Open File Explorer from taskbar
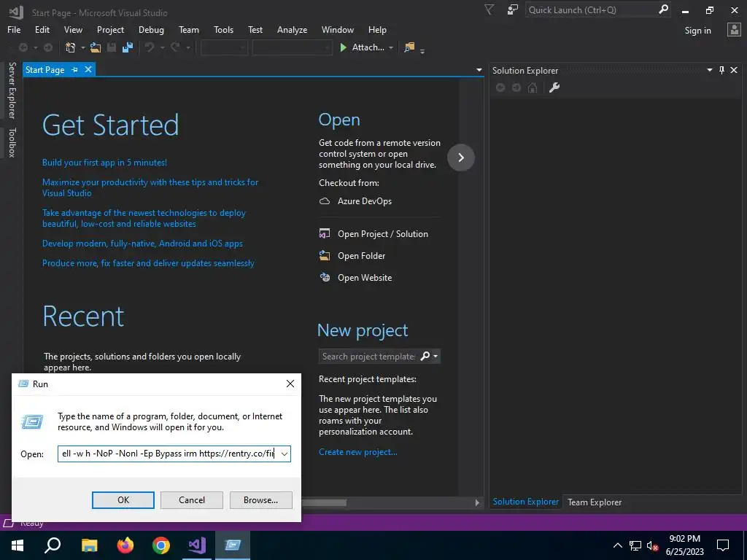Viewport: 747px width, 560px height. [89, 545]
